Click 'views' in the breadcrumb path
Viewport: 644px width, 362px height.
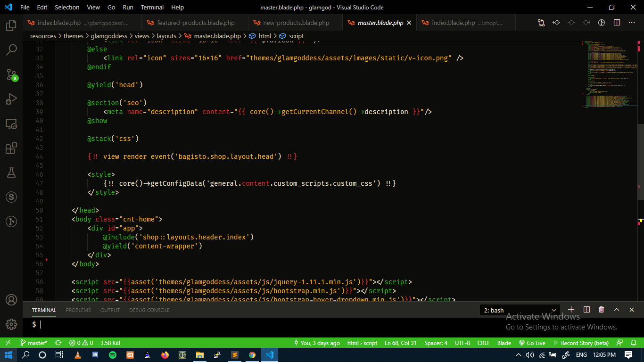click(142, 36)
